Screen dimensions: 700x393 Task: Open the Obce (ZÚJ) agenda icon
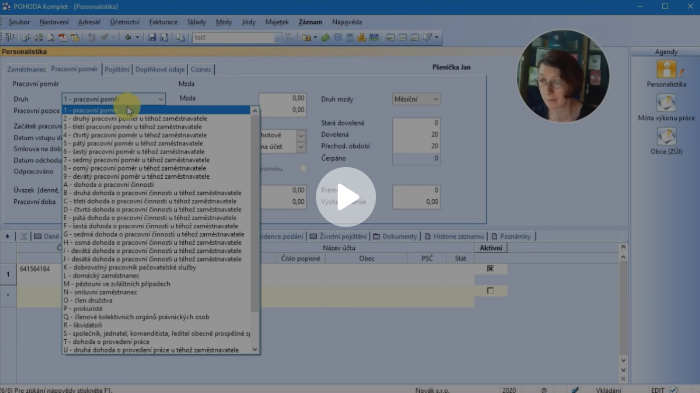click(x=666, y=137)
